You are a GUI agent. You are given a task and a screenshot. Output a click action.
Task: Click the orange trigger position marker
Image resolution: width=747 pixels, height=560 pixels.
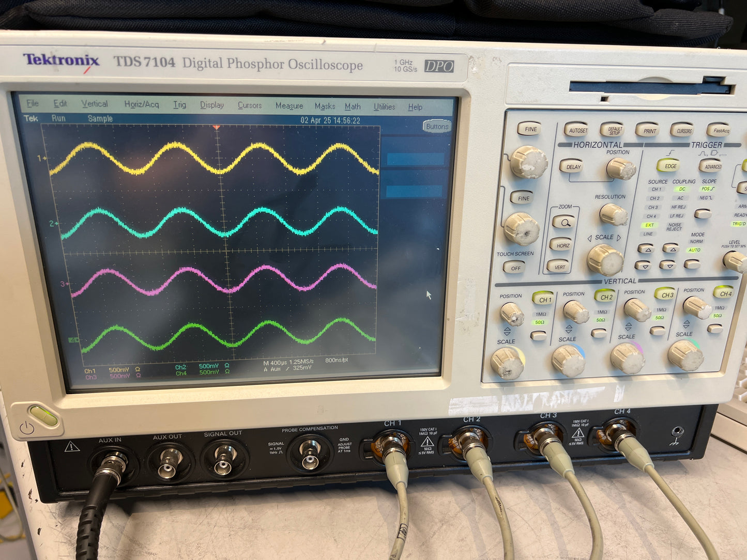tap(217, 127)
